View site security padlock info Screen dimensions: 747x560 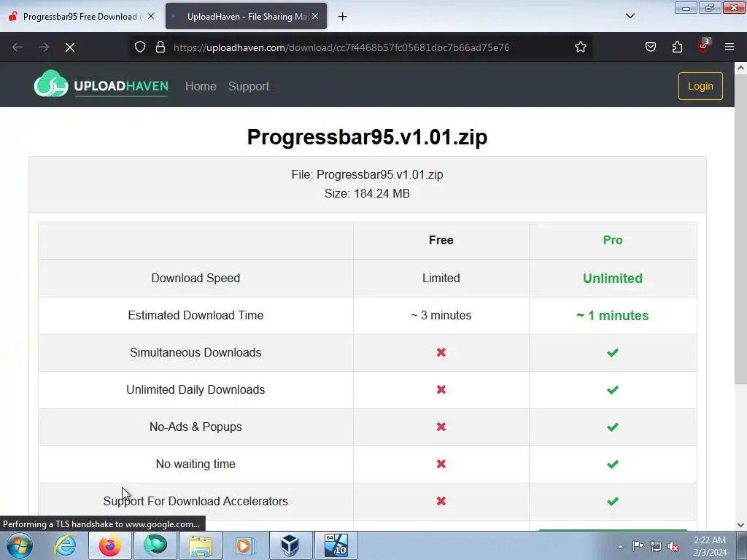click(x=160, y=47)
